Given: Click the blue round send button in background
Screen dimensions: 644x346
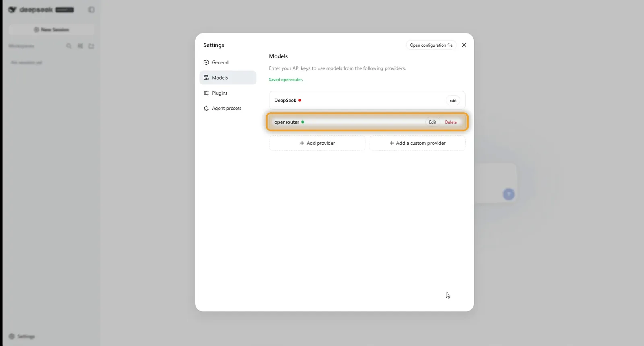Looking at the screenshot, I should coord(509,194).
